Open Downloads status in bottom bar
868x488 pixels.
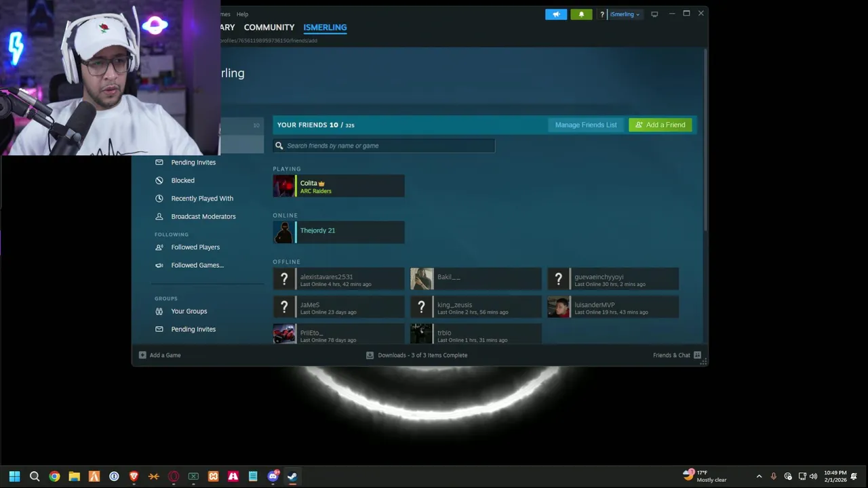[x=416, y=355]
